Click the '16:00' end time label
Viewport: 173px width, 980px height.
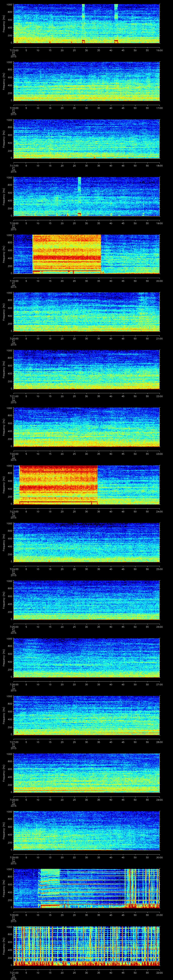(x=159, y=50)
